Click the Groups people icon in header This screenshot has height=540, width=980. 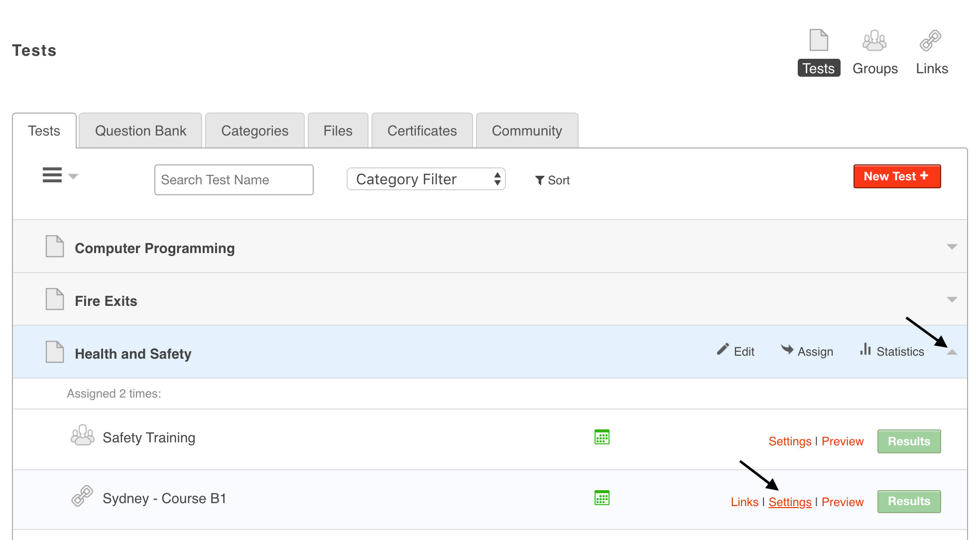point(874,41)
